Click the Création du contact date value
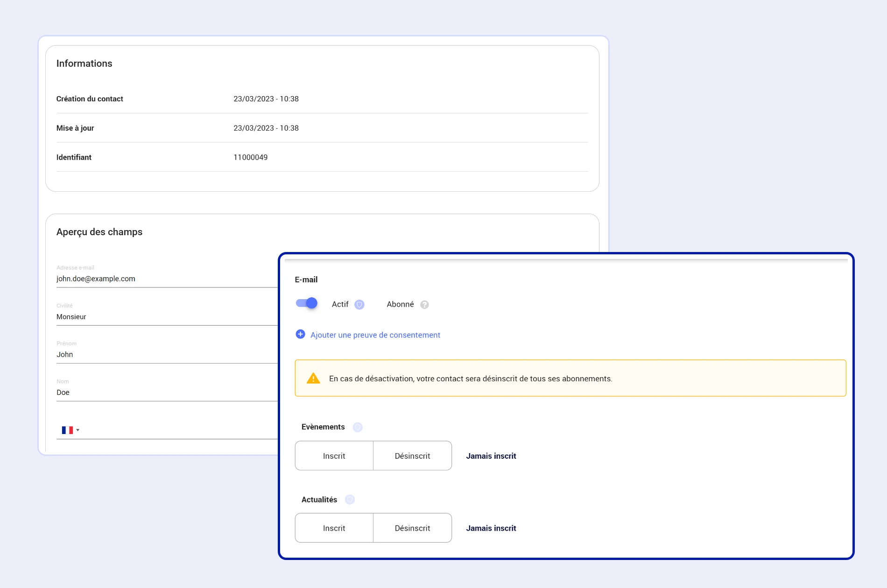 pyautogui.click(x=266, y=99)
